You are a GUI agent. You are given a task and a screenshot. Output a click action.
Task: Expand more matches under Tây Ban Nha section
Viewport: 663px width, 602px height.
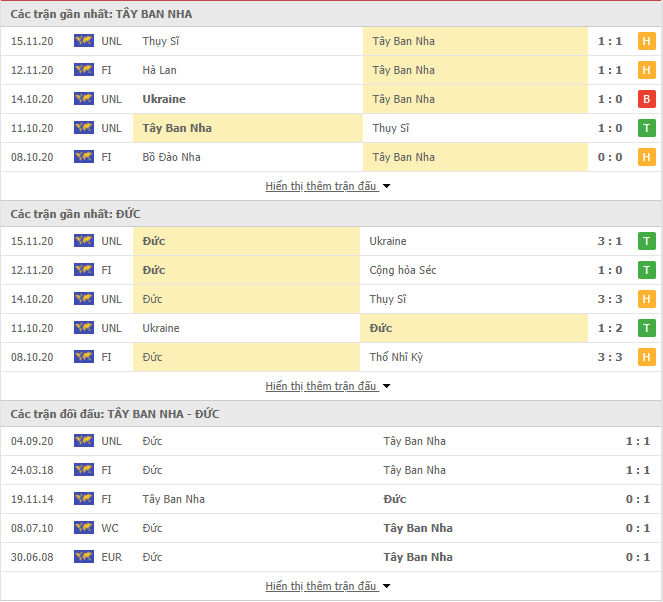click(328, 186)
